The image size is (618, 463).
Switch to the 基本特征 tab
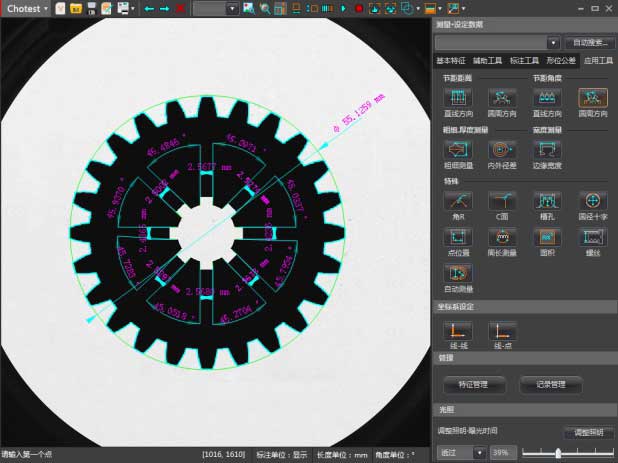[x=451, y=61]
